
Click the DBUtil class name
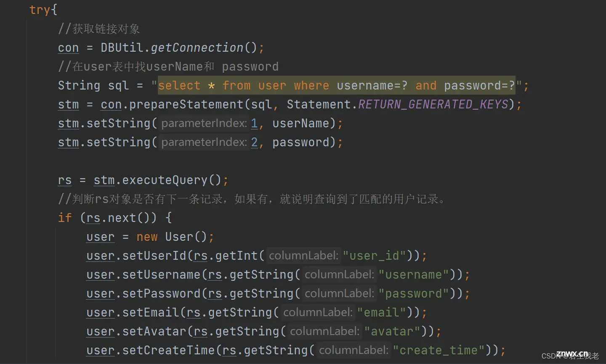(x=122, y=47)
